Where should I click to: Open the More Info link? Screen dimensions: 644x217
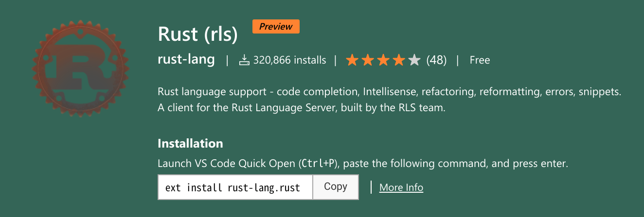point(401,187)
